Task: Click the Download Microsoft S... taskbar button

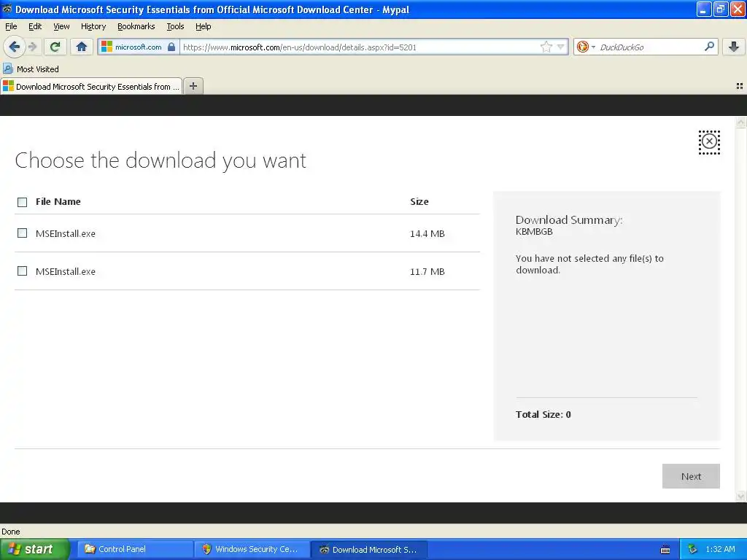Action: click(x=368, y=549)
